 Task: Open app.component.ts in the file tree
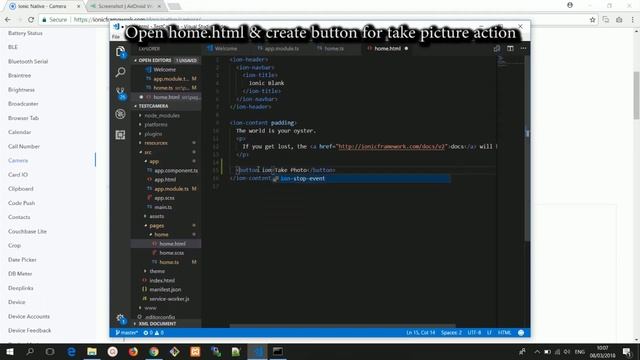coord(176,171)
